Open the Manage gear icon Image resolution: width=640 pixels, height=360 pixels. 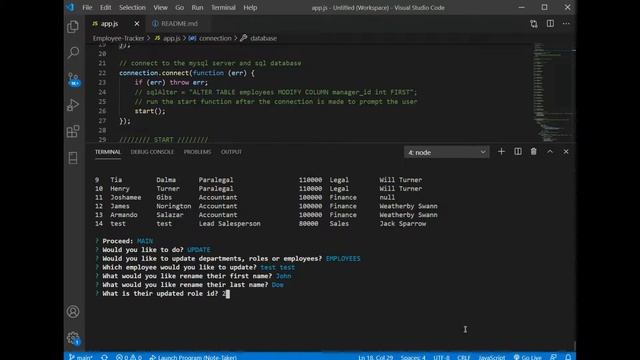73,338
